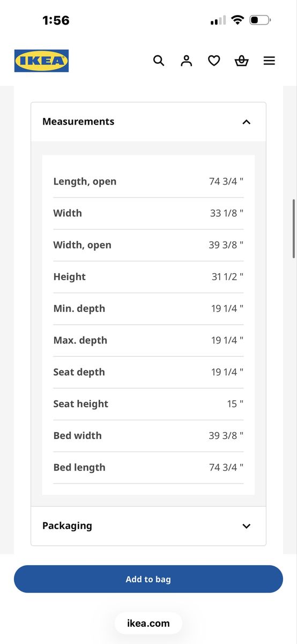297x644 pixels.
Task: Click the page scrollbar thumb
Action: pos(294,229)
